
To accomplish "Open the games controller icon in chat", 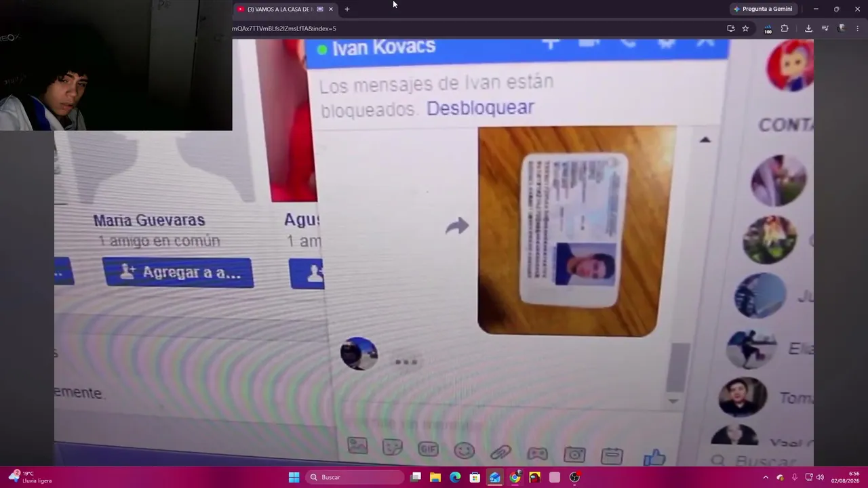I will (x=538, y=453).
